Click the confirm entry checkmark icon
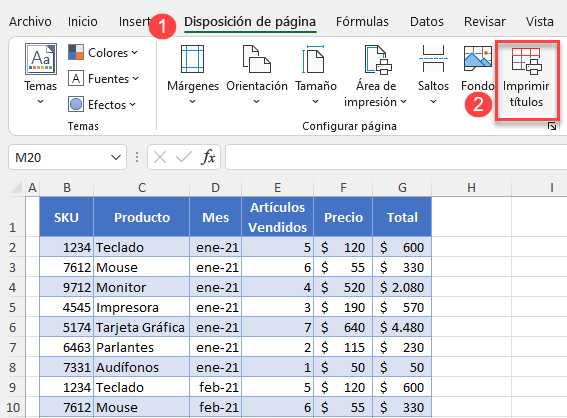Screen dimensions: 567x418 coord(184,157)
